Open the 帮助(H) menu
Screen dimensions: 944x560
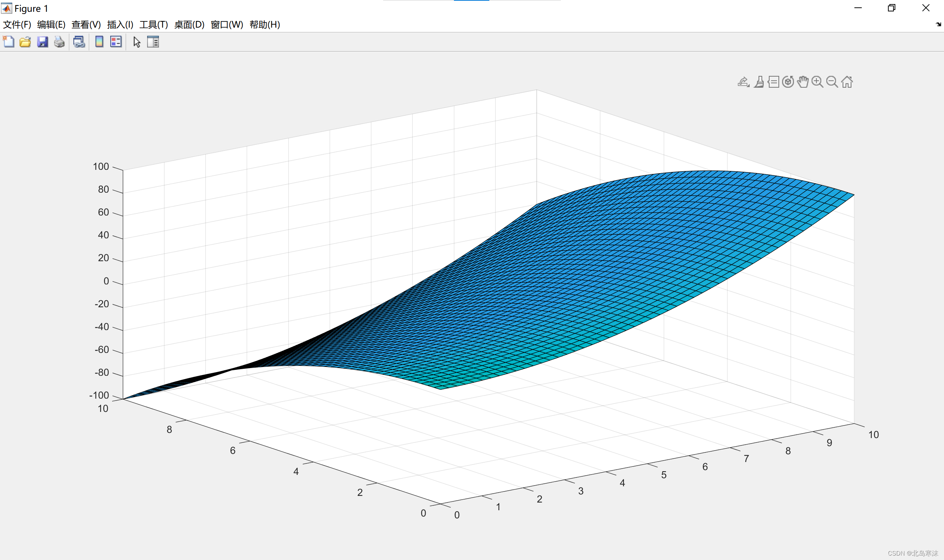[265, 25]
